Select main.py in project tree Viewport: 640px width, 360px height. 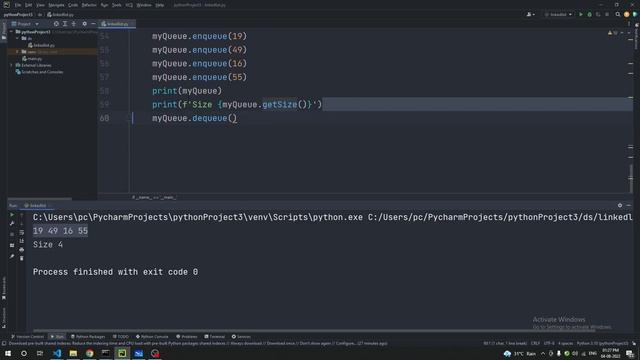coord(32,58)
